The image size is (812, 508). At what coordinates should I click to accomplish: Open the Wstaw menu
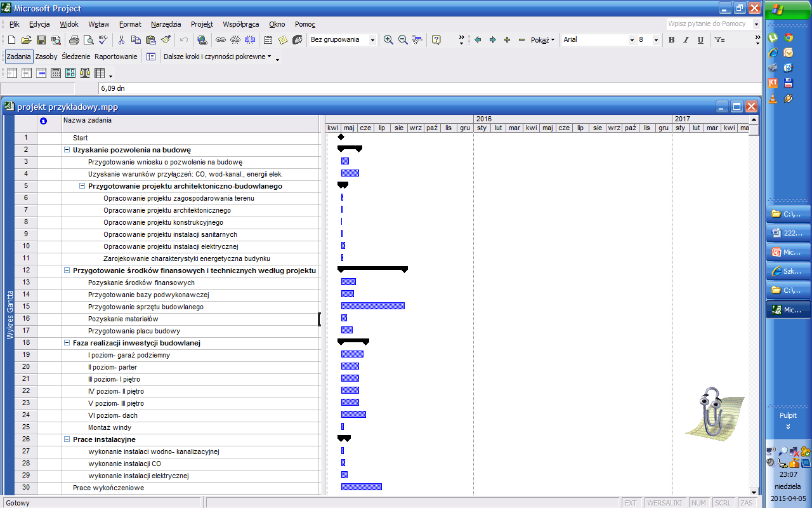click(x=99, y=24)
